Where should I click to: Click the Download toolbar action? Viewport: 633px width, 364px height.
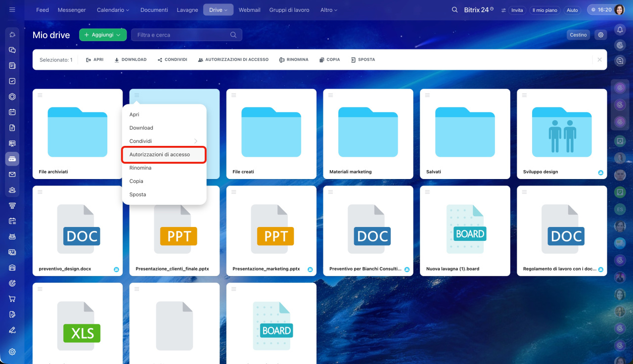[x=131, y=59]
